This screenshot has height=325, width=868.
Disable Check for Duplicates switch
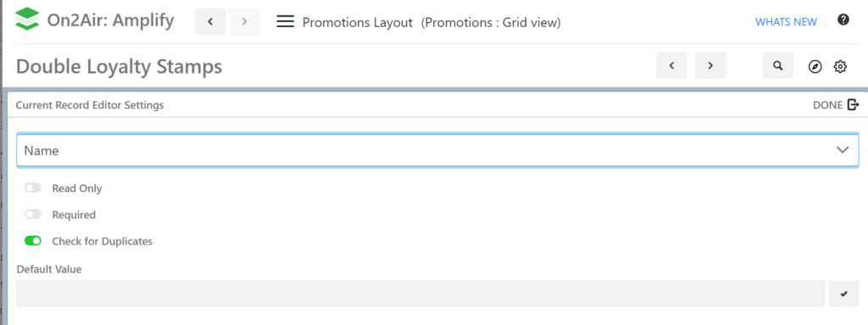(33, 241)
